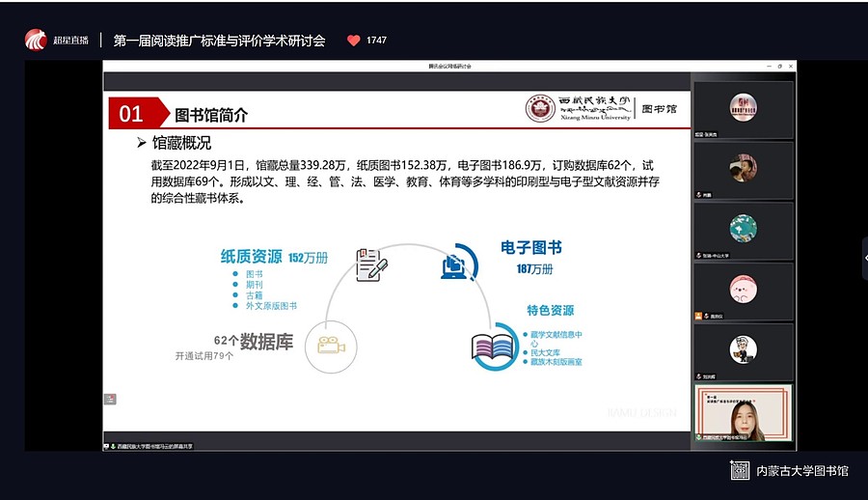The image size is (868, 500).
Task: Click the yellow camera database icon
Action: click(x=331, y=346)
